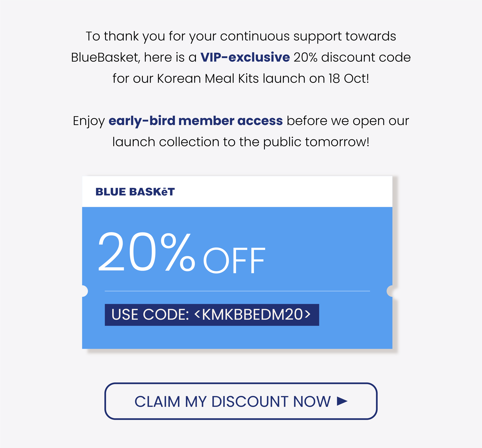Click the CLAIM MY DISCOUNT NOW button

(x=241, y=401)
